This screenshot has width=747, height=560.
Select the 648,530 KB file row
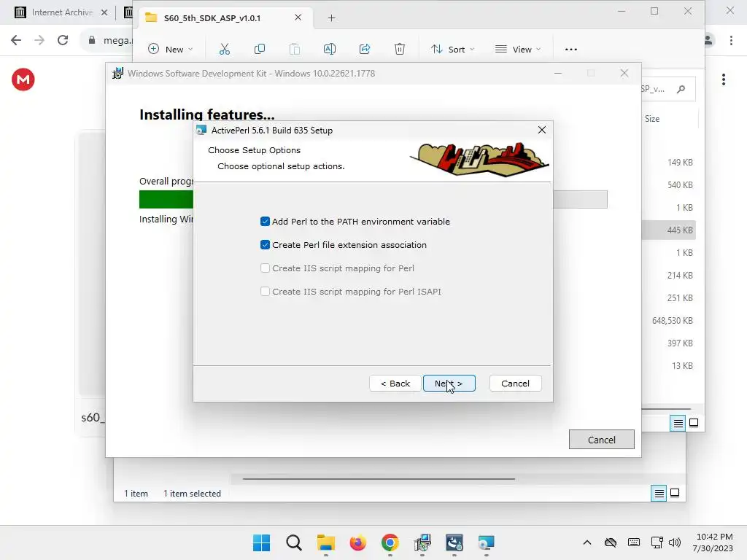669,321
